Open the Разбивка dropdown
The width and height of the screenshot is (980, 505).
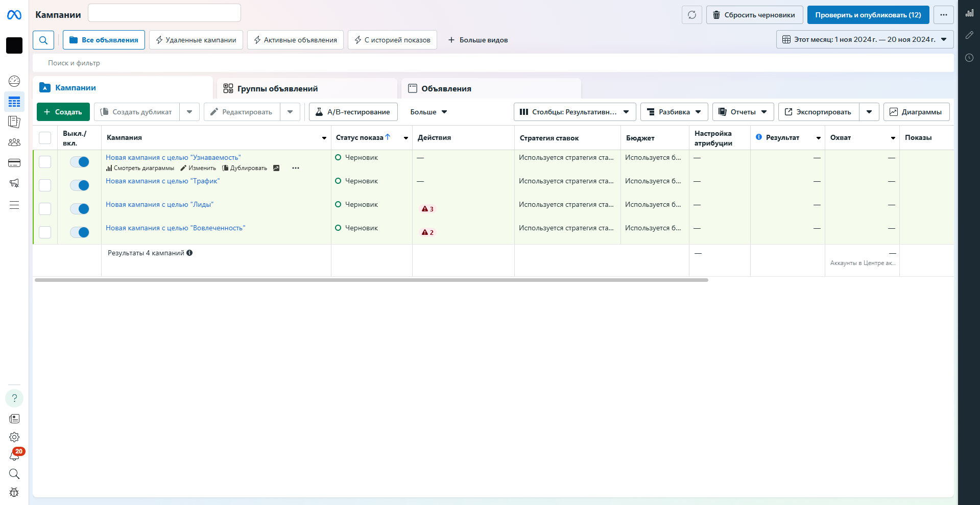pos(674,112)
